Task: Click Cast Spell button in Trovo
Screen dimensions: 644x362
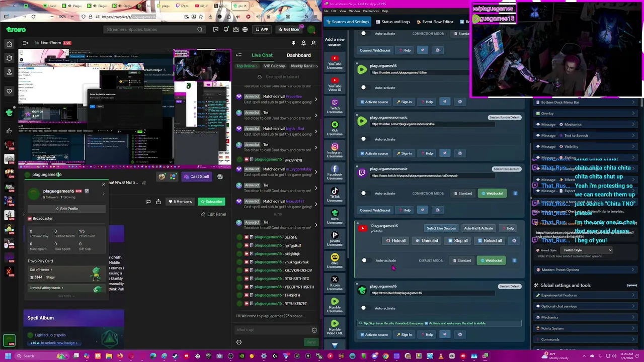Action: (x=197, y=176)
